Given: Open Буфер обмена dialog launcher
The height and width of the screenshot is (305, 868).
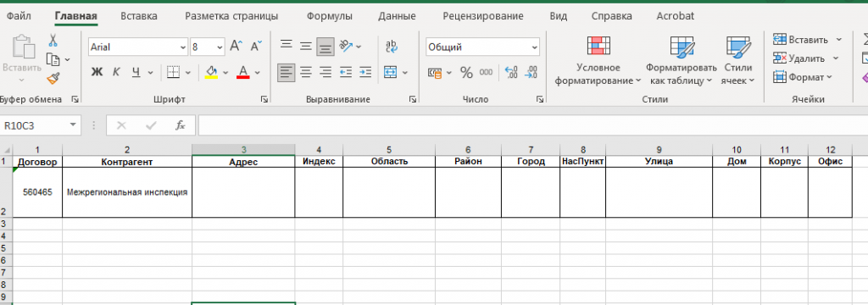Looking at the screenshot, I should 75,100.
